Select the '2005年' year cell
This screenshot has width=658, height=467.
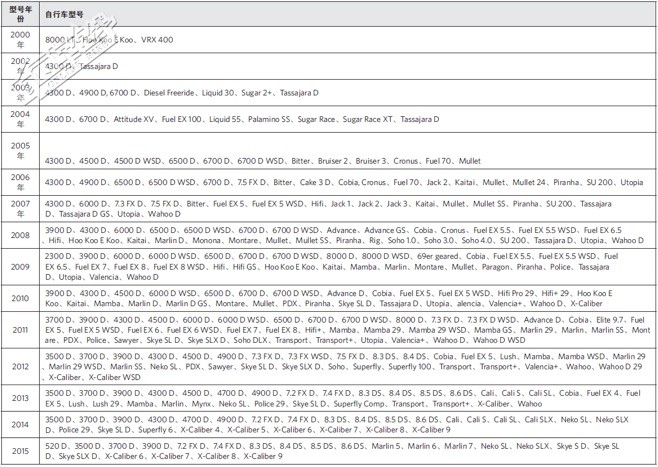click(x=20, y=151)
